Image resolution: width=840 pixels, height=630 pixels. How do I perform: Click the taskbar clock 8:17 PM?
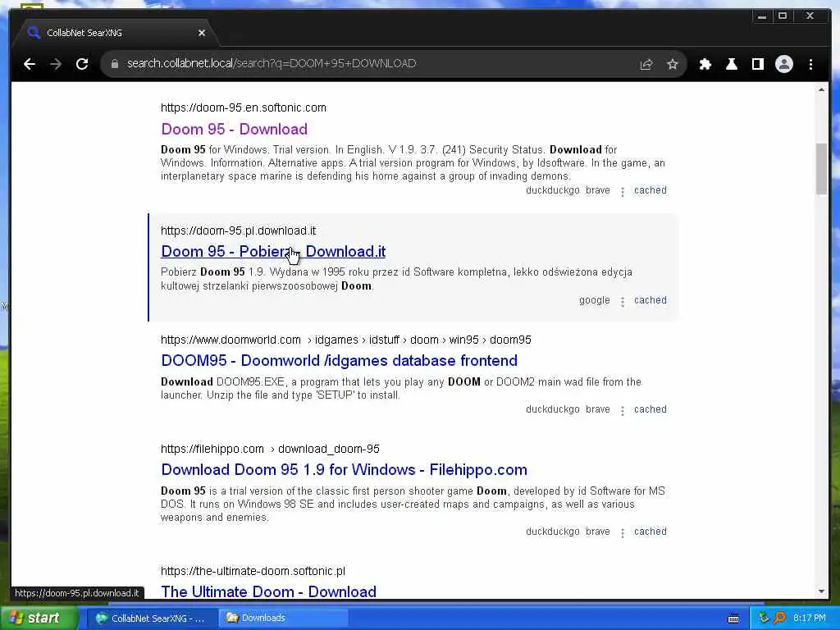(x=810, y=619)
